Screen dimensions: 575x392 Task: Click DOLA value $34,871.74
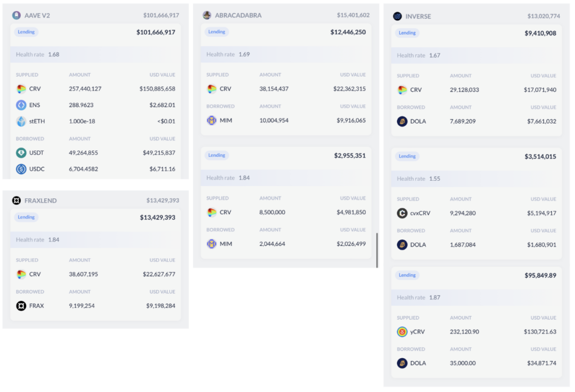pos(542,363)
